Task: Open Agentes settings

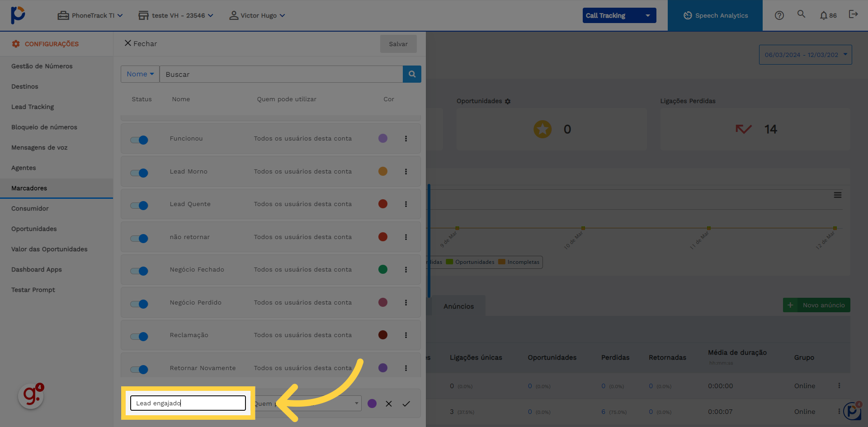Action: [x=24, y=168]
